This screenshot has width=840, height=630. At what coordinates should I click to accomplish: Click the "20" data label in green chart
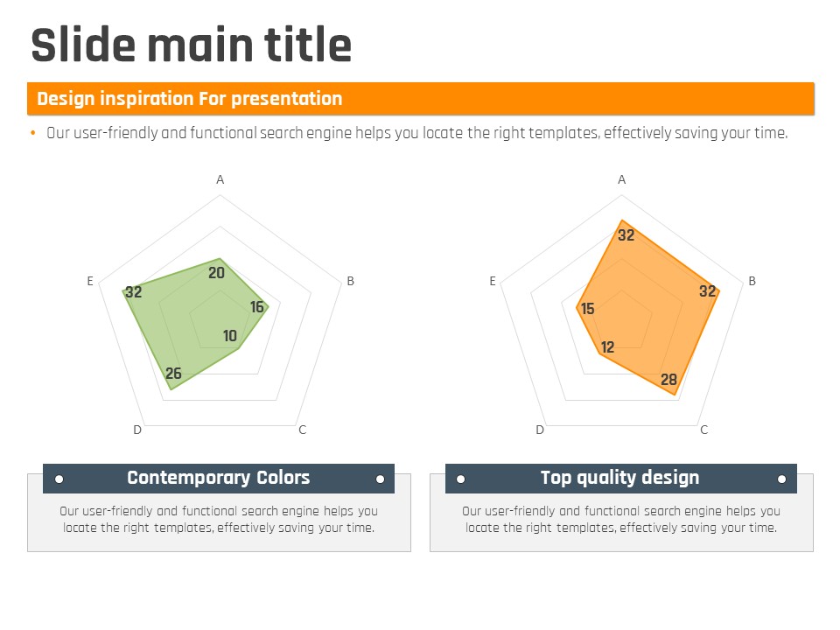pyautogui.click(x=217, y=273)
